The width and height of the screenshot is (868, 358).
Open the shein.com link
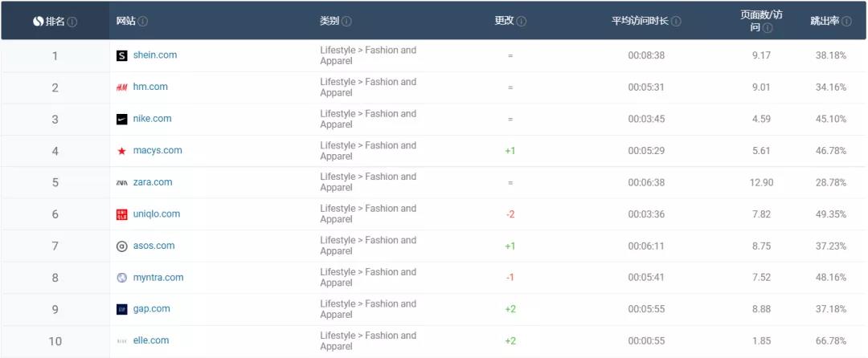coord(155,55)
